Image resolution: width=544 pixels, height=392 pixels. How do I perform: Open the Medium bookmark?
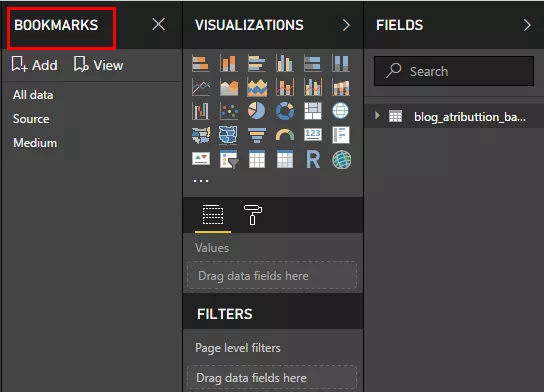[35, 143]
